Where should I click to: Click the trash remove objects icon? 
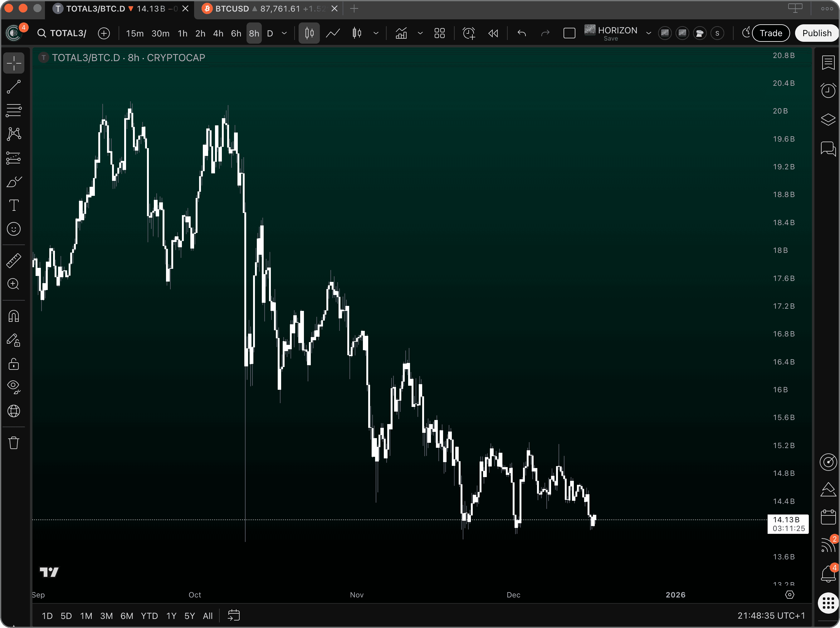pyautogui.click(x=14, y=443)
